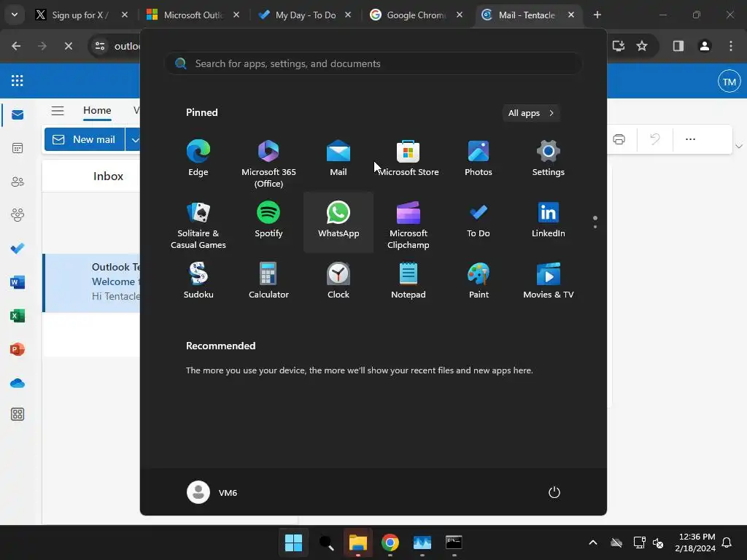747x560 pixels.
Task: Launch the Photos app
Action: tap(479, 159)
